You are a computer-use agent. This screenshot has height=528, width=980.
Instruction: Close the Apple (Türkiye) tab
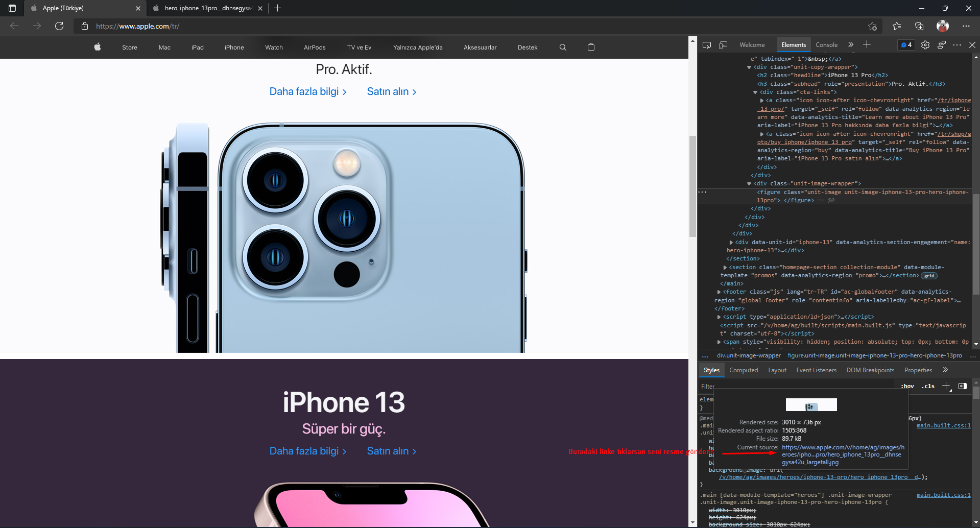pos(138,8)
